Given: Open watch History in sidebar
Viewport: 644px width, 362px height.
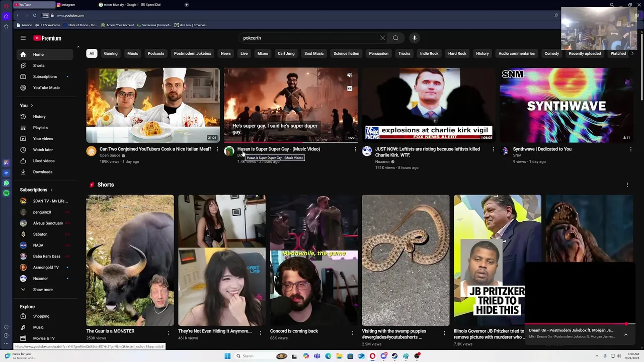Looking at the screenshot, I should 45,117.
